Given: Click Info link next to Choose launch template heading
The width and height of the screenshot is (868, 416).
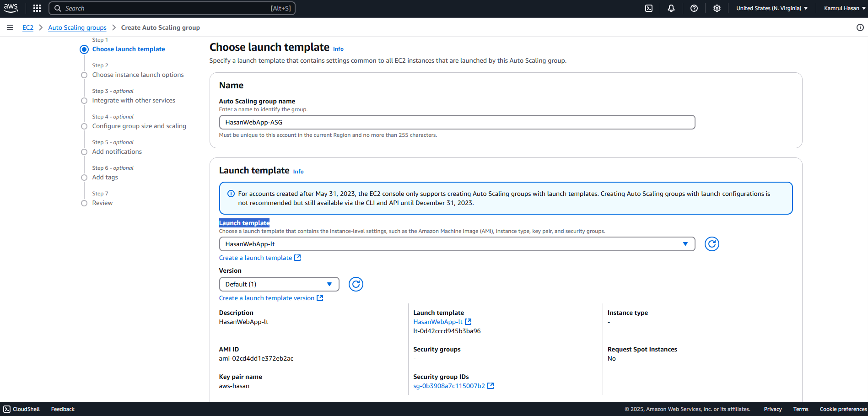Looking at the screenshot, I should coord(338,49).
